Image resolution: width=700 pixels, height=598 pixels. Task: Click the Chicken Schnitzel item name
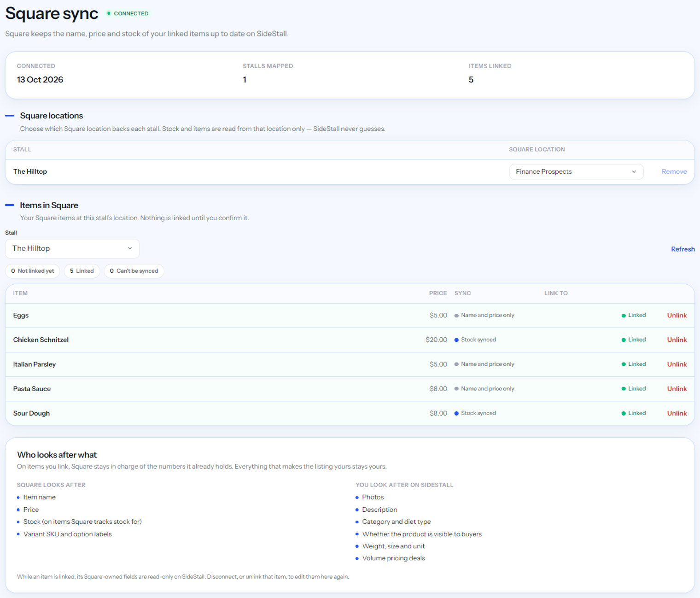tap(41, 340)
